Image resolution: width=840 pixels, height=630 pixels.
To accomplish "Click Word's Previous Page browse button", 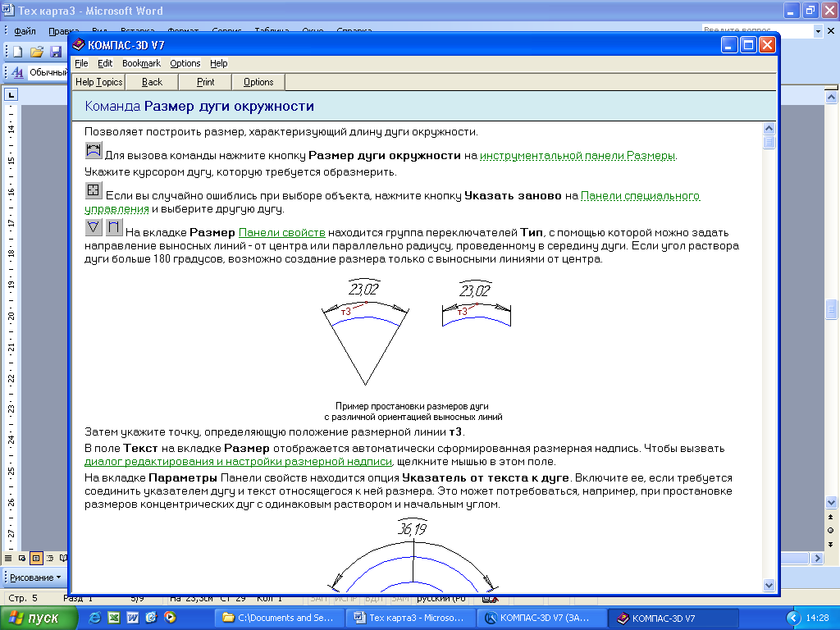I will (x=831, y=518).
